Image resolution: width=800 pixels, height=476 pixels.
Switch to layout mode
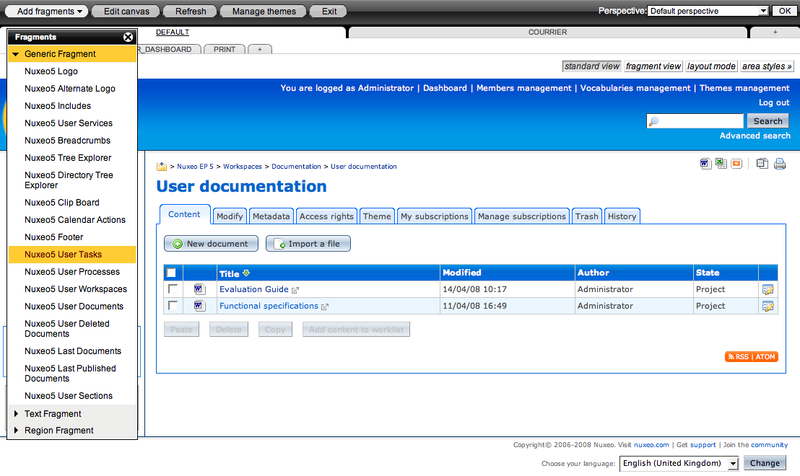coord(711,66)
